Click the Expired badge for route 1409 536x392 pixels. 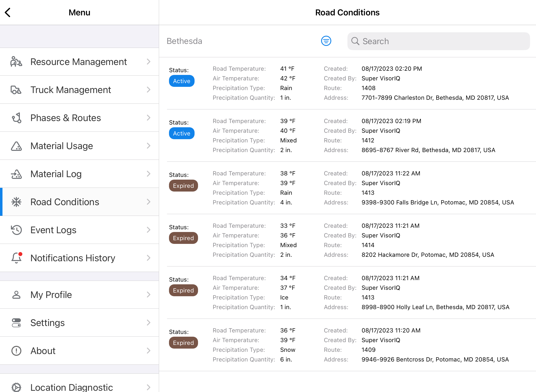[183, 343]
